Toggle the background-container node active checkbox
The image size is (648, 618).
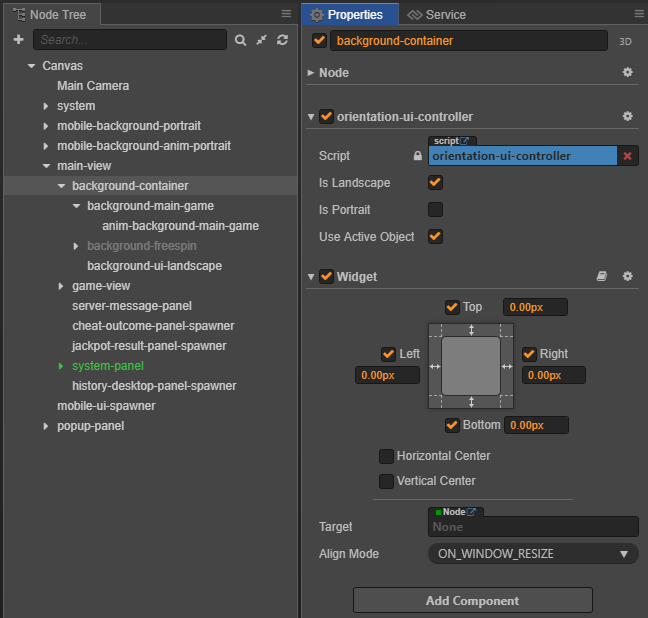[319, 41]
